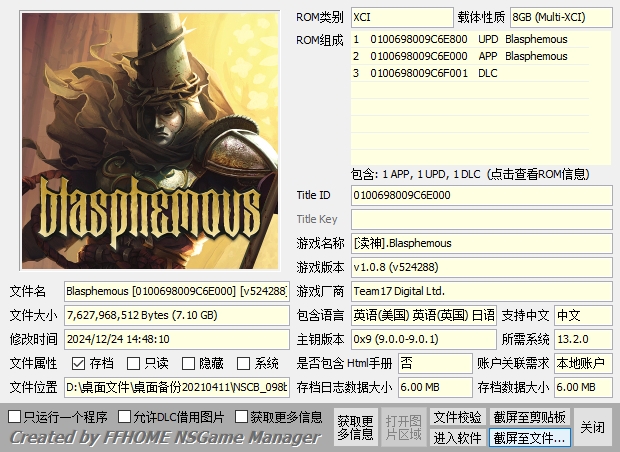Tick the 系统 (system) attribute checkbox
Screen dimensions: 620x452
click(244, 364)
